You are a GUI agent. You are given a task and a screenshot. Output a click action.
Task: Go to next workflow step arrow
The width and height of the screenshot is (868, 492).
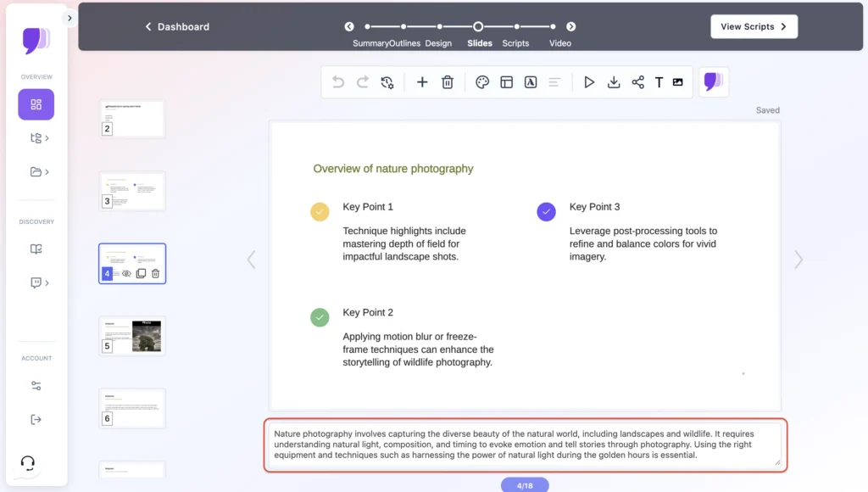pos(570,26)
